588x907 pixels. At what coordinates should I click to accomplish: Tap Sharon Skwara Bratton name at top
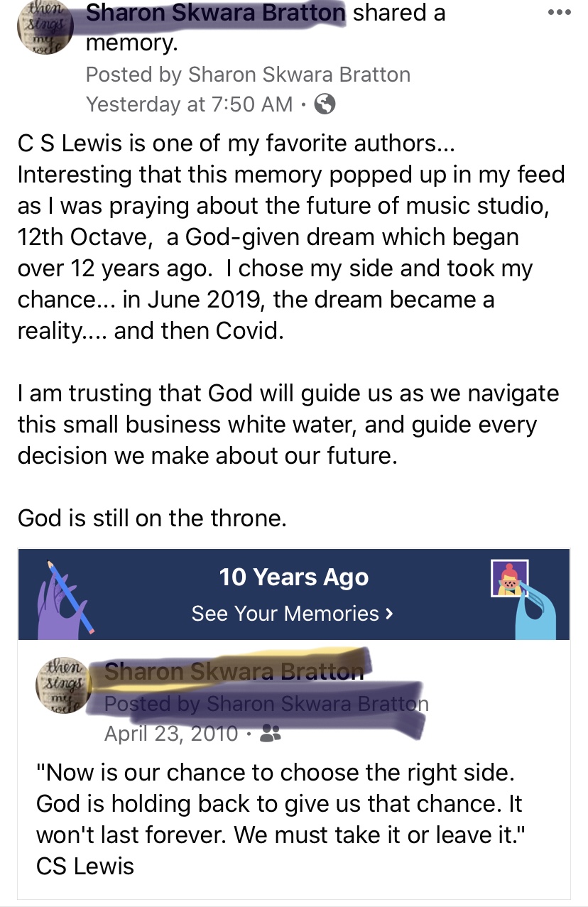215,13
